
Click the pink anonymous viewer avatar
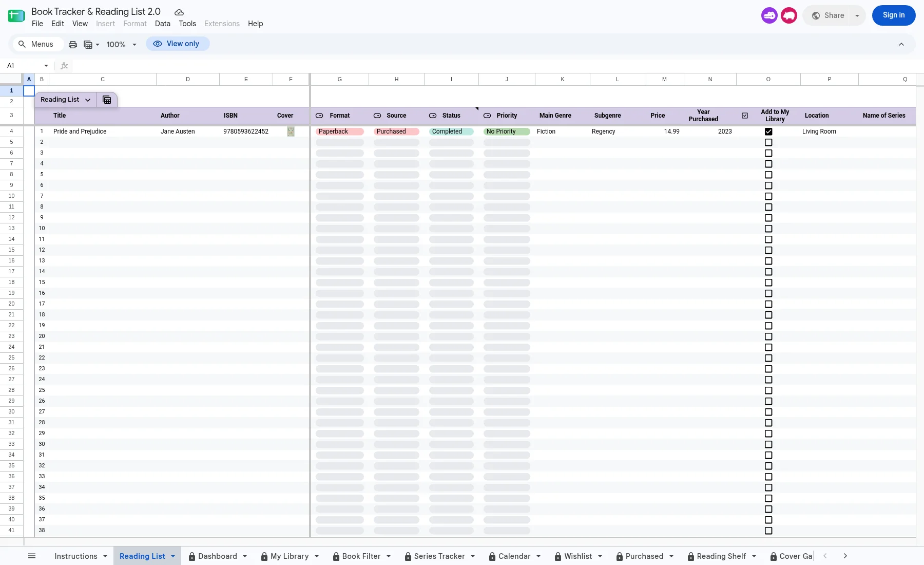pyautogui.click(x=789, y=15)
